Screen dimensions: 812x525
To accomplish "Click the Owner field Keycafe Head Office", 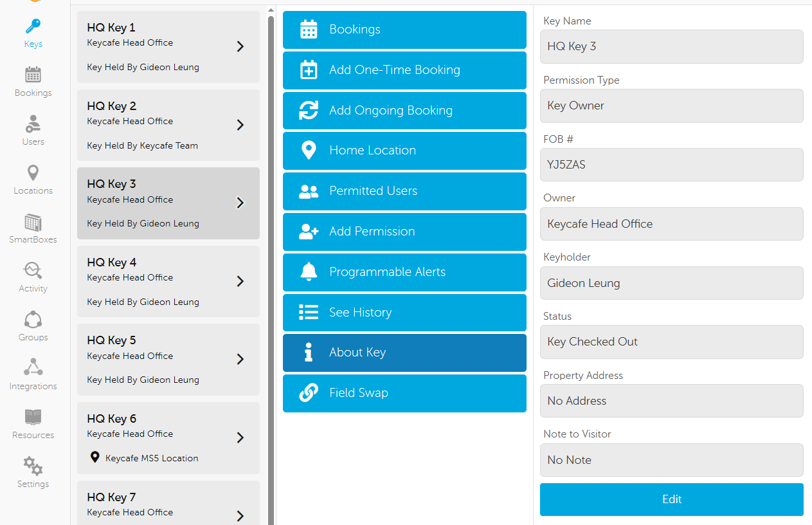I will [672, 224].
